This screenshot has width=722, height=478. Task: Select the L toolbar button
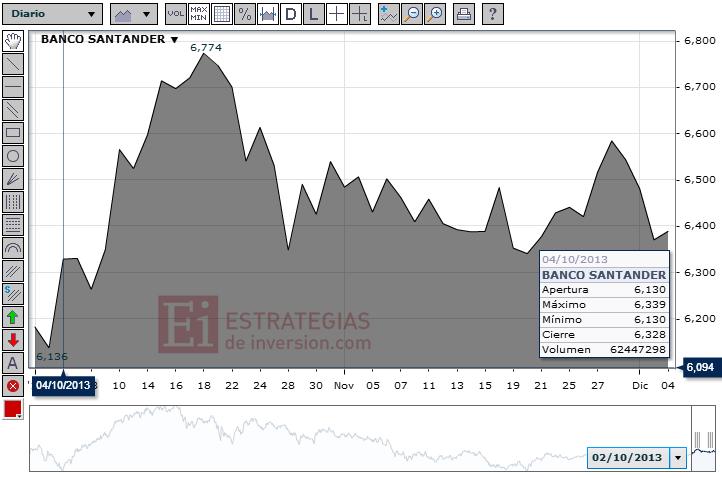pyautogui.click(x=314, y=14)
